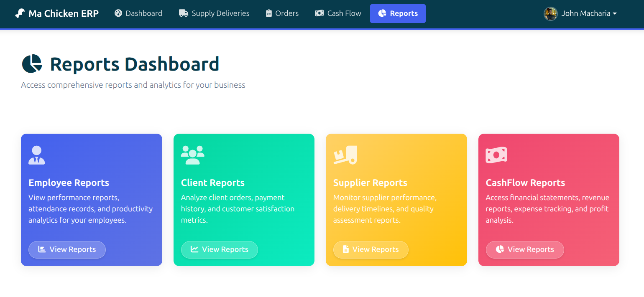
Task: Click the person icon on Employee Reports card
Action: (37, 155)
